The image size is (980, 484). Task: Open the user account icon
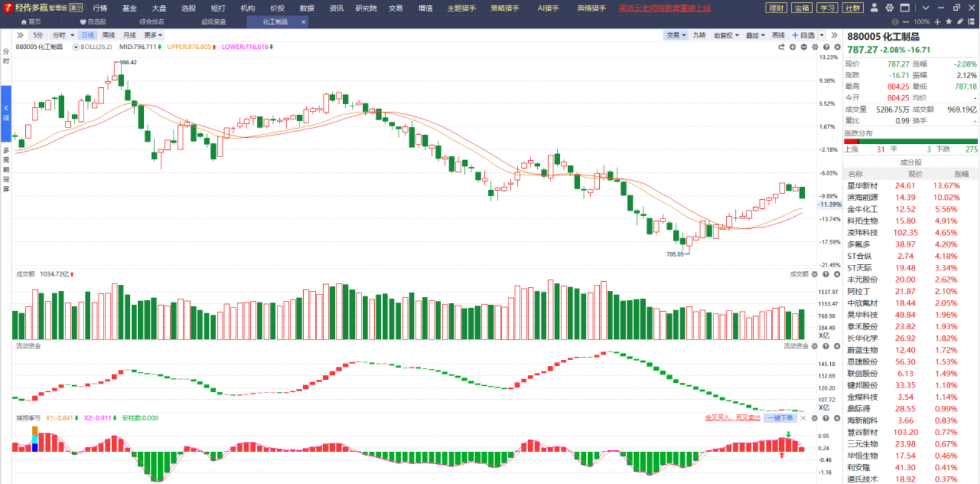(x=874, y=8)
